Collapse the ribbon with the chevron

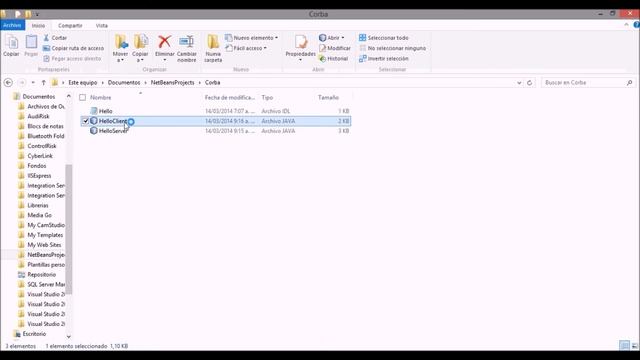pos(626,25)
